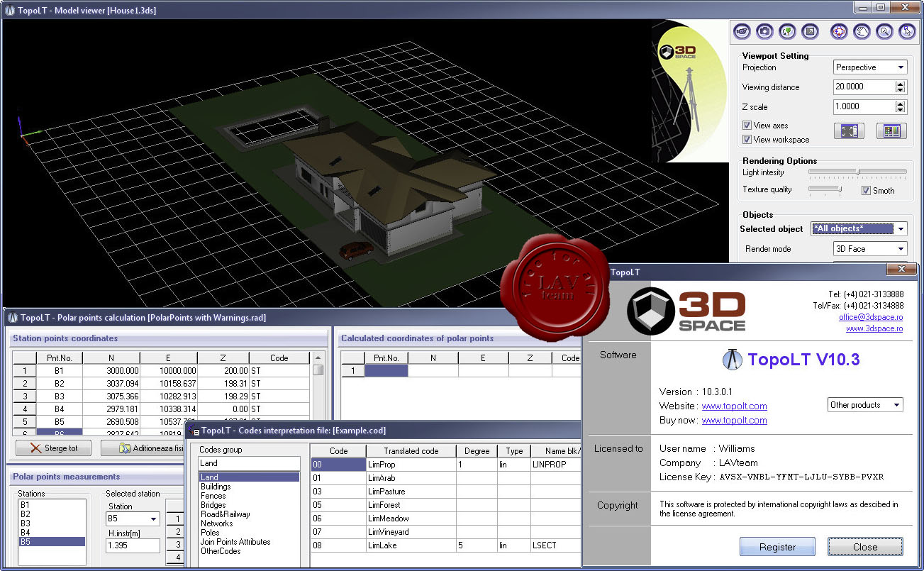
Task: Open the office@3dspace.ro email link
Action: pos(870,318)
